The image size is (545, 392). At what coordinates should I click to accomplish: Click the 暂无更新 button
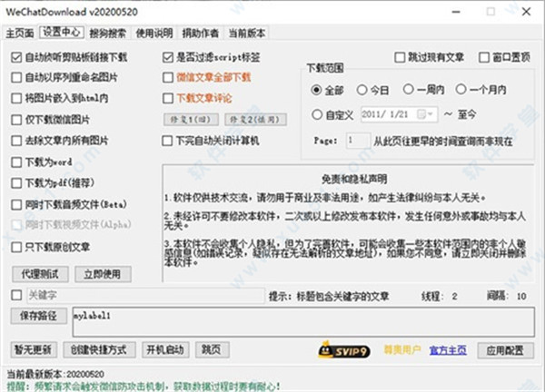coord(33,349)
